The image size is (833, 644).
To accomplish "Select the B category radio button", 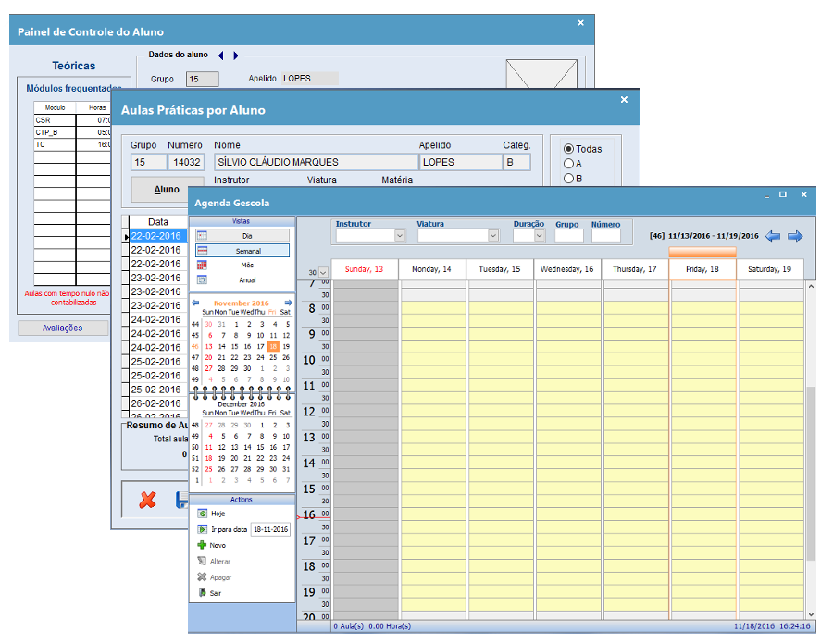I will coord(568,179).
